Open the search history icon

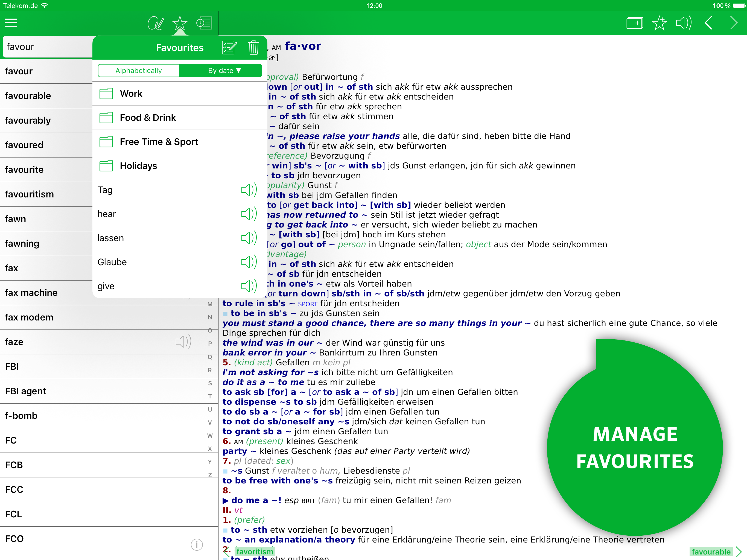[x=204, y=23]
